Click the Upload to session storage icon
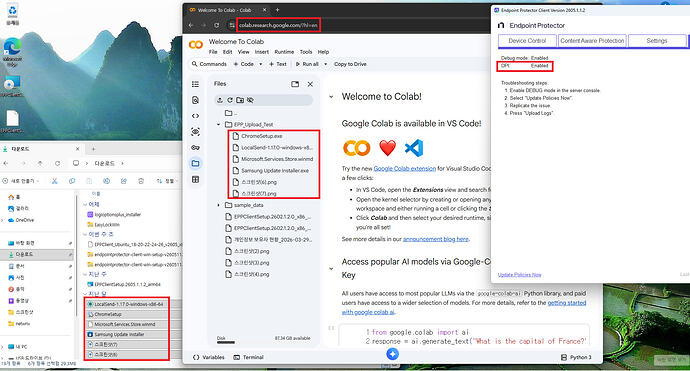The width and height of the screenshot is (690, 371). click(220, 100)
